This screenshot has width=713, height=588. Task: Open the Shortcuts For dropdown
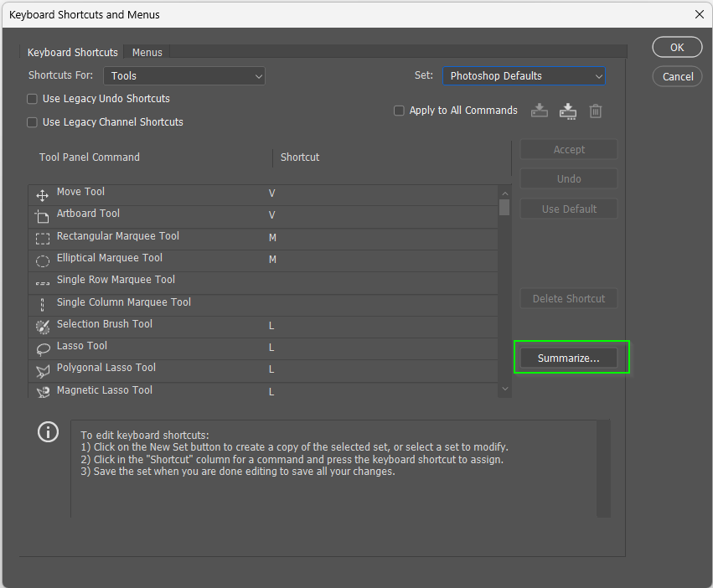tap(183, 75)
